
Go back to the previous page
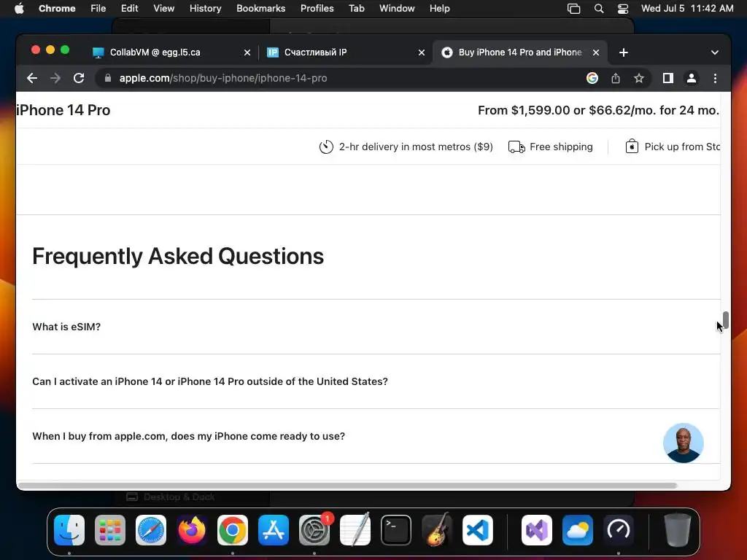pos(32,78)
